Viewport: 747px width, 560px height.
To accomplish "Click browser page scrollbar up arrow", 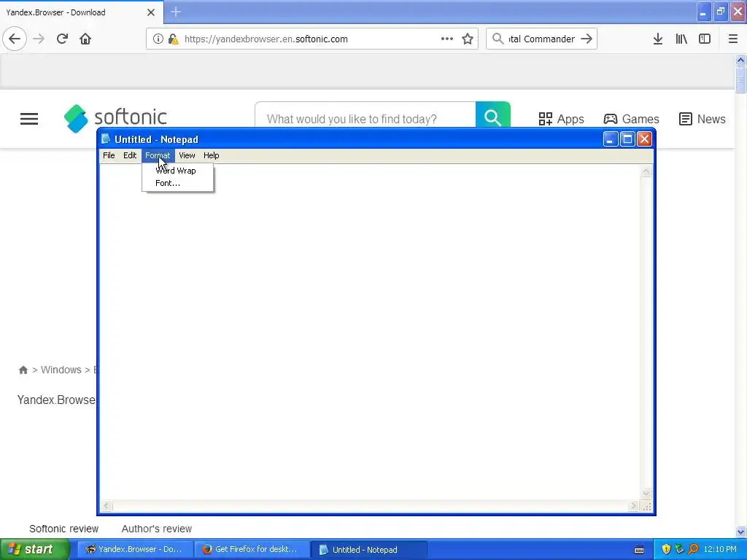I will tap(740, 60).
